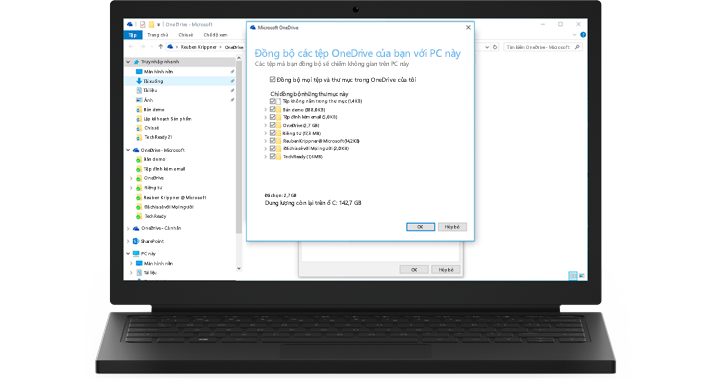This screenshot has height=381, width=713.
Task: Click Hủy bỏ in the dialog behind sync window
Action: coord(446,270)
